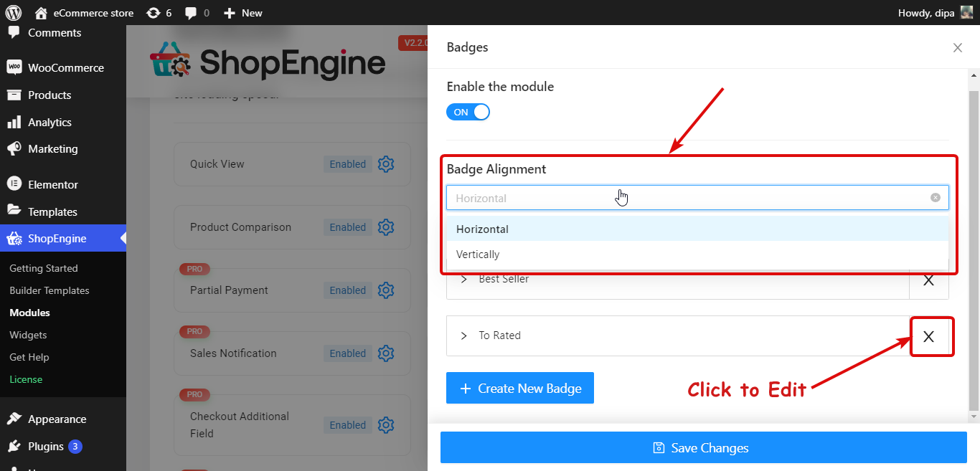Click the WordPress logo in admin bar

pyautogui.click(x=14, y=13)
